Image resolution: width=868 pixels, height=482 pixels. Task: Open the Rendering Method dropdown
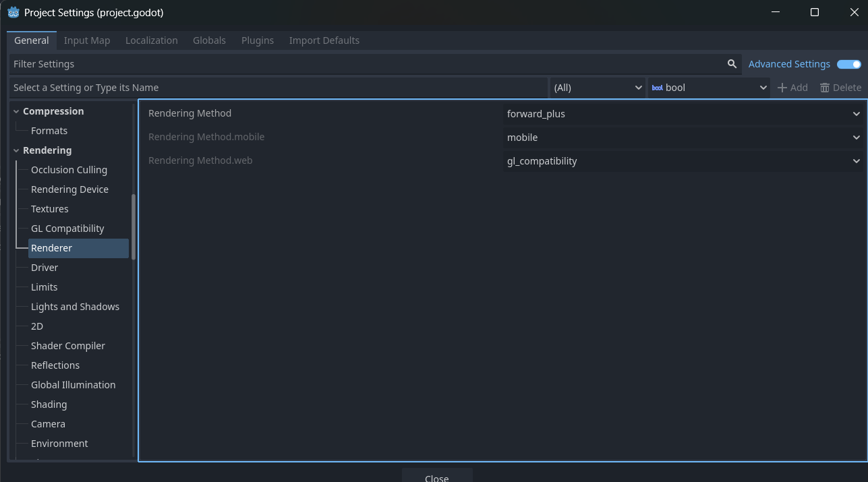click(x=683, y=114)
